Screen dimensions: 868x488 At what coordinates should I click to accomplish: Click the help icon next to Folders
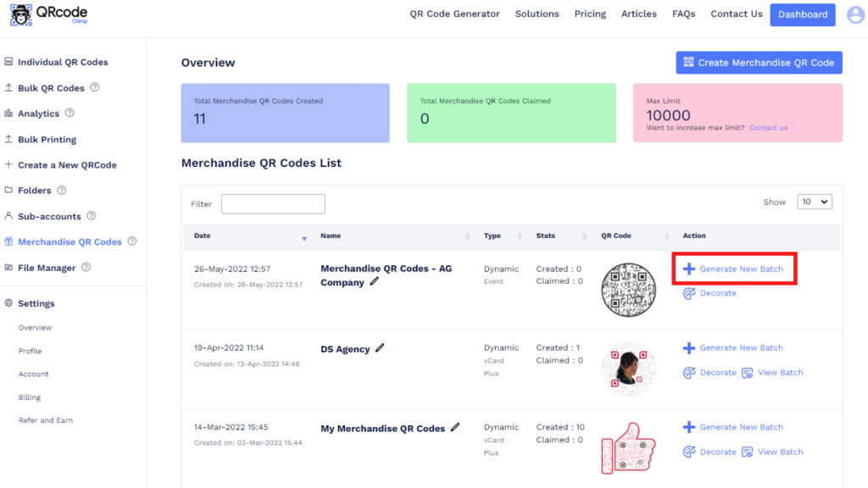tap(61, 190)
